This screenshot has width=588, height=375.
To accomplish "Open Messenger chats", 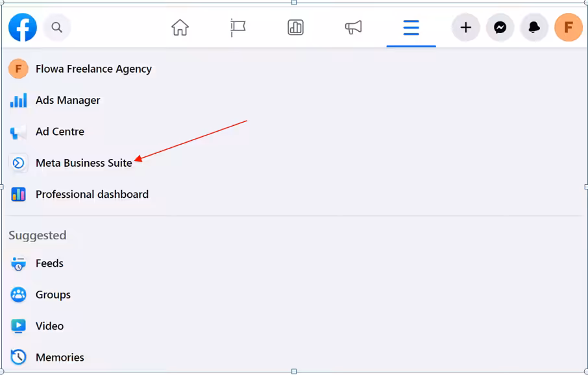I will click(500, 27).
